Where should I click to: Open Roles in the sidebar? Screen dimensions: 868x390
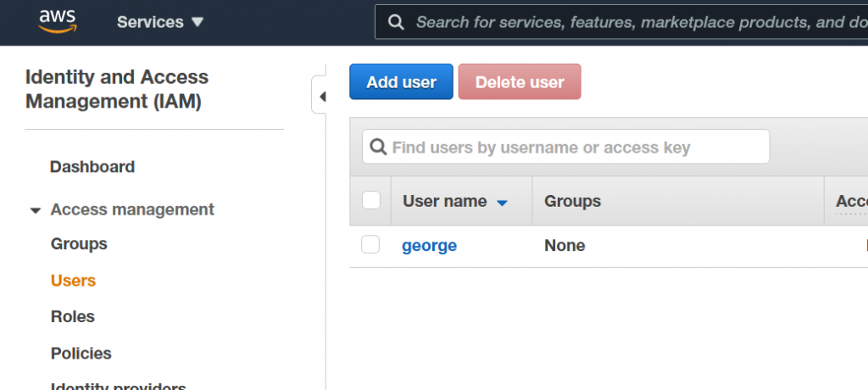click(73, 316)
